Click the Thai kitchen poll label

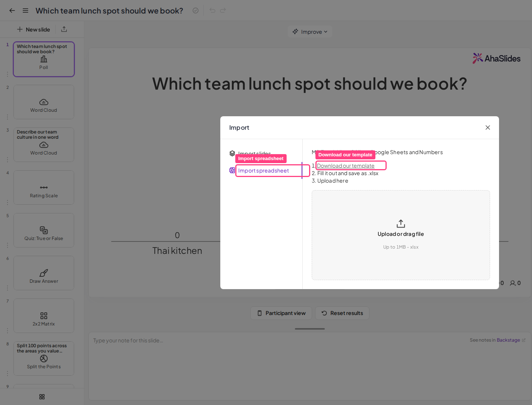177,251
